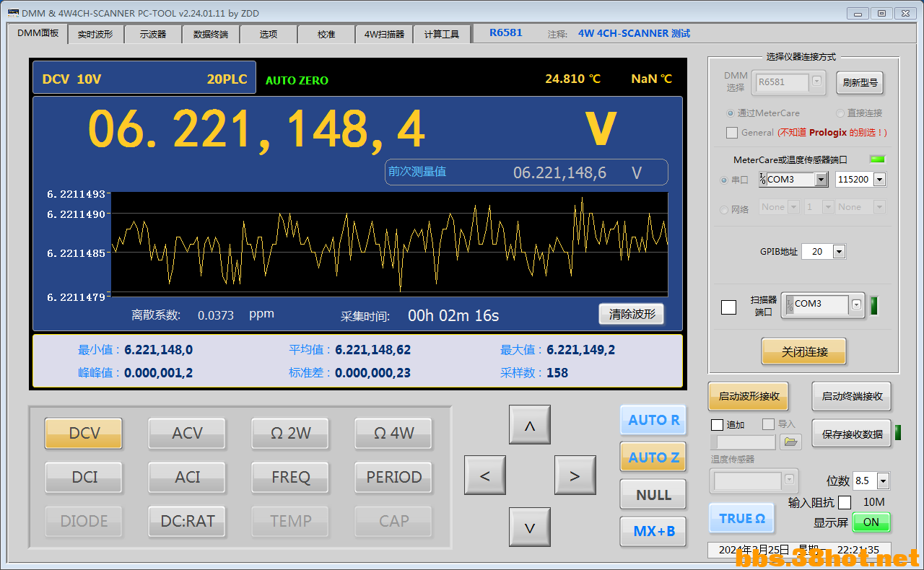924x570 pixels.
Task: Click the data file path input field
Action: point(743,442)
